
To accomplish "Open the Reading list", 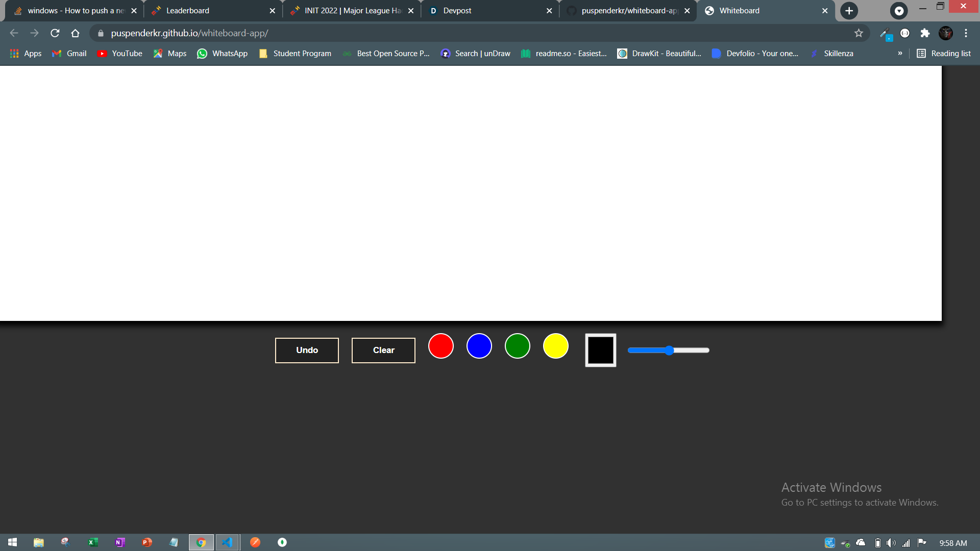I will click(944, 54).
